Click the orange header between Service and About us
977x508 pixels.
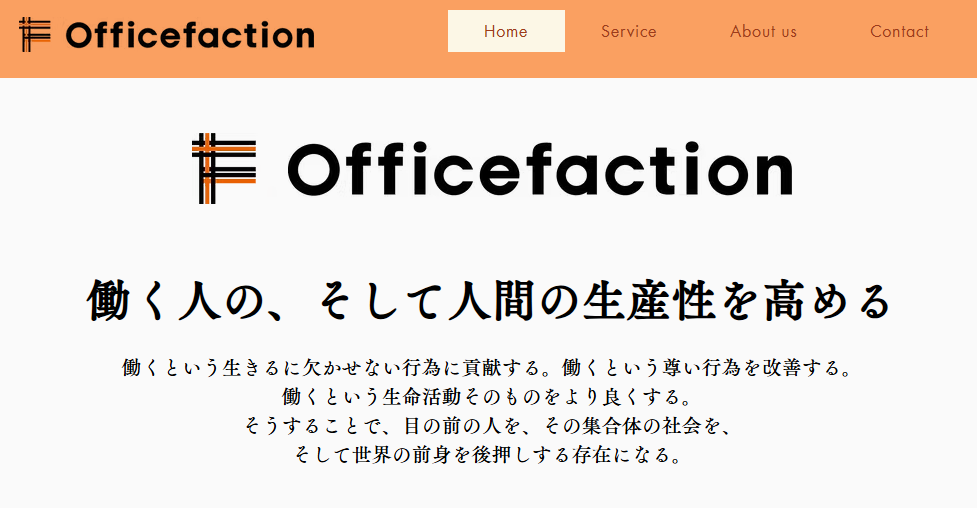click(x=693, y=31)
